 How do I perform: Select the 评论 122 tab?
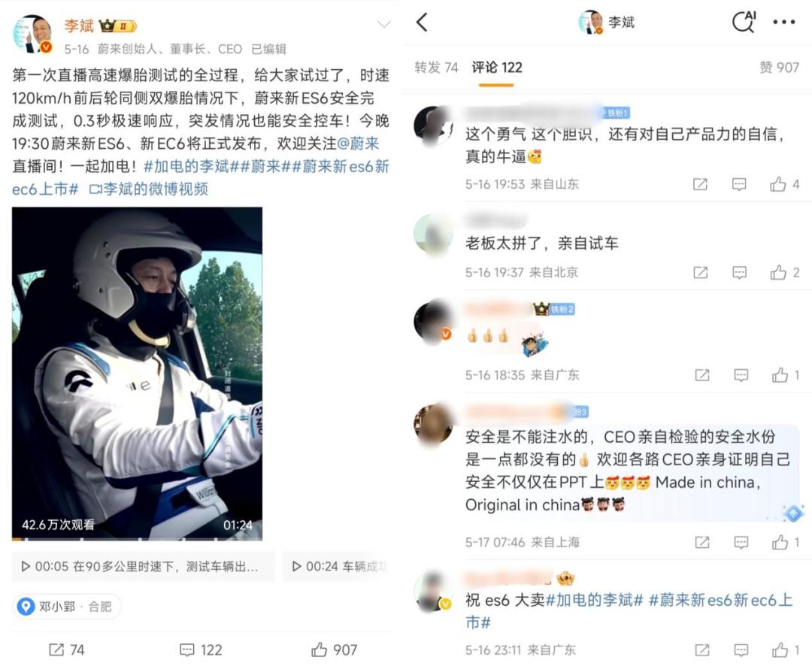pyautogui.click(x=497, y=68)
